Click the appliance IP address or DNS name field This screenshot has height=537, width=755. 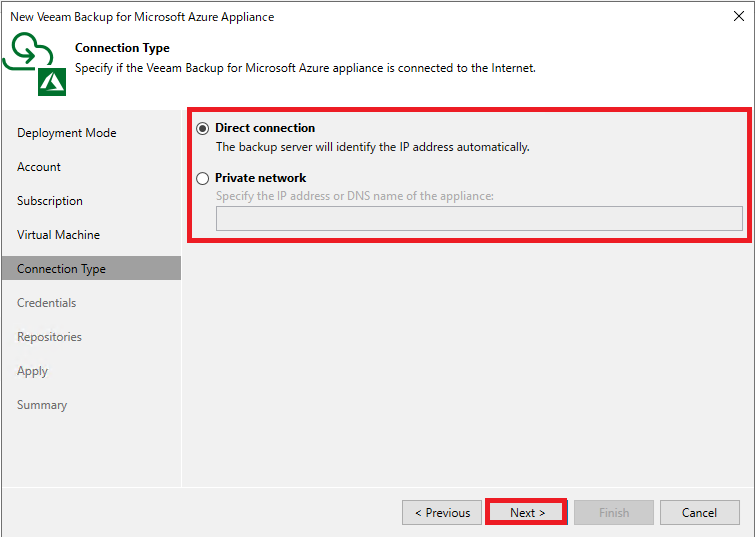coord(479,219)
